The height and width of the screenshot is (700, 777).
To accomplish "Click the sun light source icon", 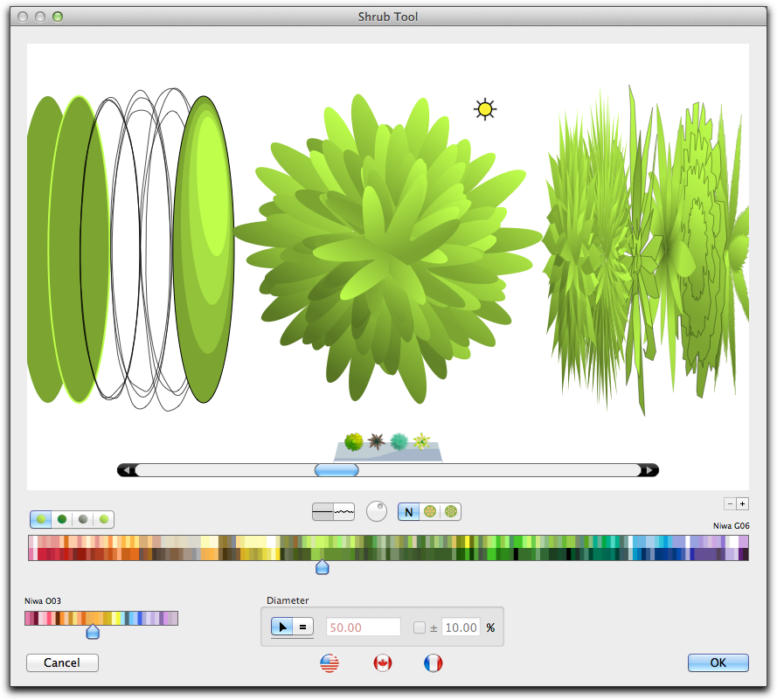I will [x=484, y=109].
